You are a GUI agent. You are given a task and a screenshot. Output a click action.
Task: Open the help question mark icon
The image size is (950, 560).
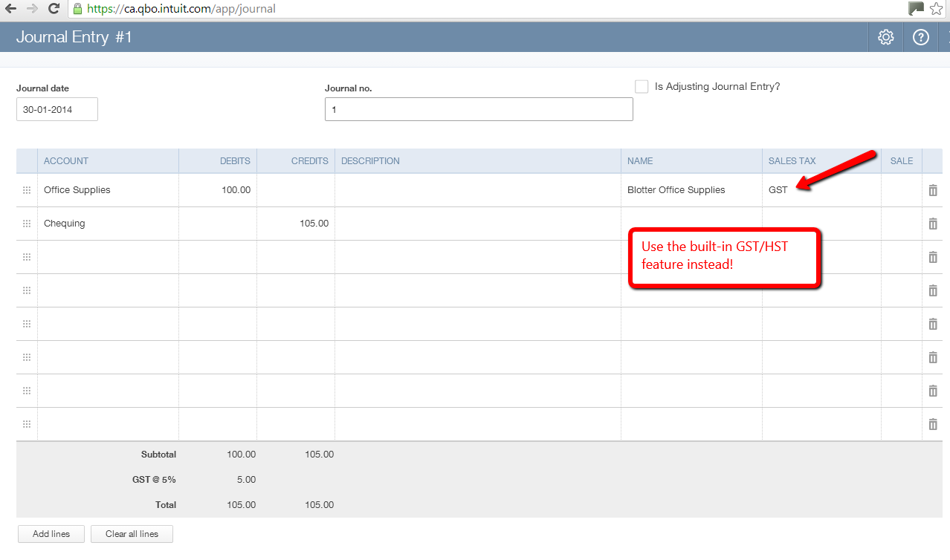coord(921,37)
